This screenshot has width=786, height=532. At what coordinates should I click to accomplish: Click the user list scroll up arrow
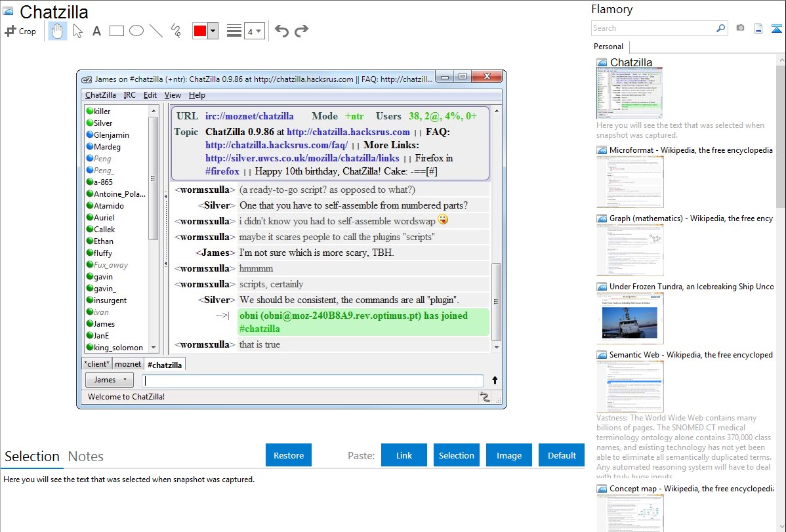pos(154,111)
